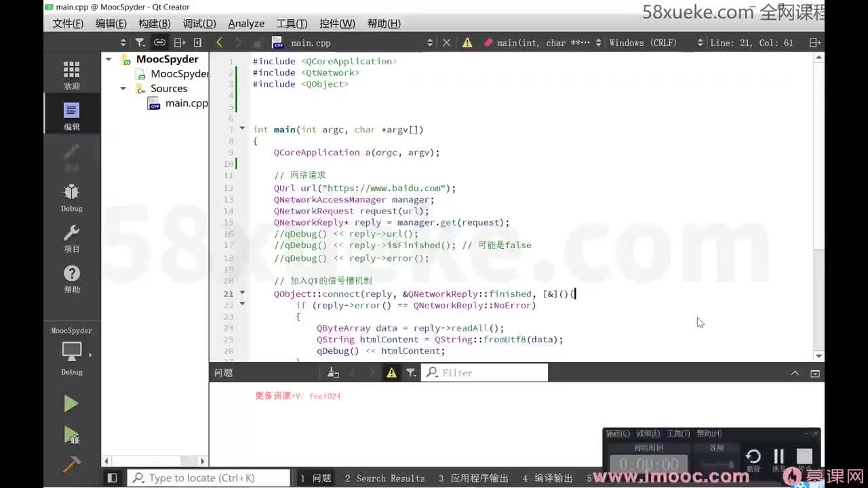The width and height of the screenshot is (868, 488).
Task: Open issues pane category filter
Action: click(411, 373)
